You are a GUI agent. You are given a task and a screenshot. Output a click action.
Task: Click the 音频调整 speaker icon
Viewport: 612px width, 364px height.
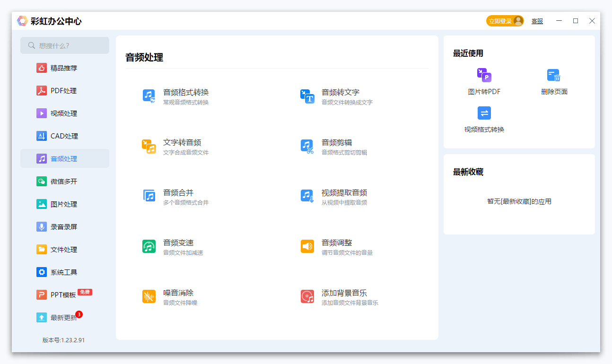307,246
